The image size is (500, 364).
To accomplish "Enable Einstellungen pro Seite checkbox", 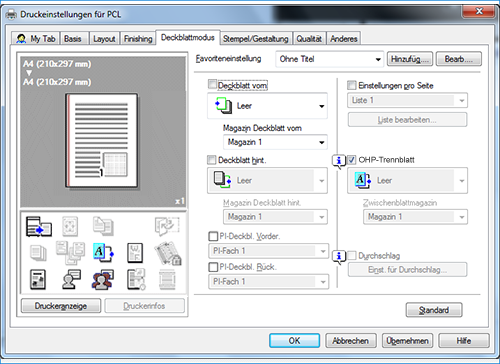I will click(352, 85).
